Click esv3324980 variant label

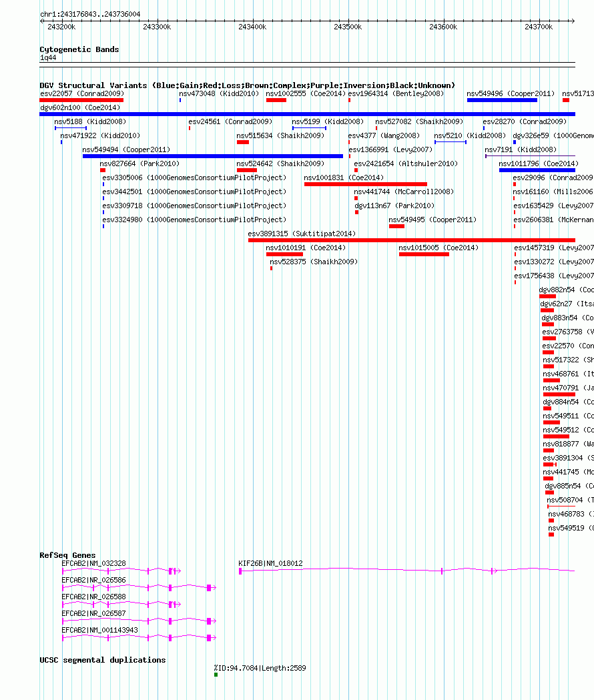pyautogui.click(x=194, y=220)
